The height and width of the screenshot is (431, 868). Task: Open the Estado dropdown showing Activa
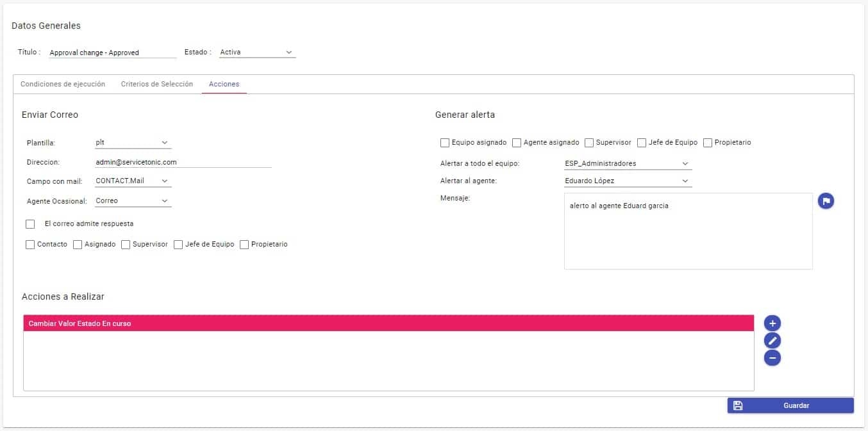tap(257, 53)
